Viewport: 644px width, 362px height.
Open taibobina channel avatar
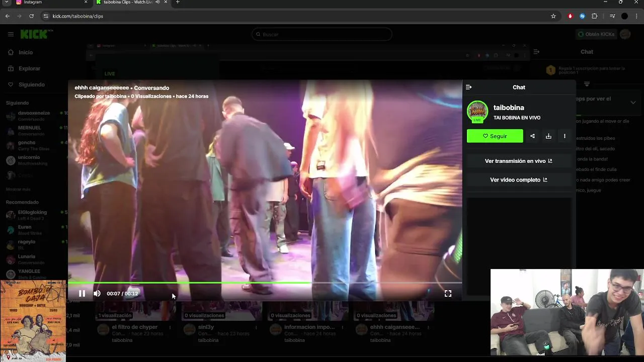click(477, 112)
